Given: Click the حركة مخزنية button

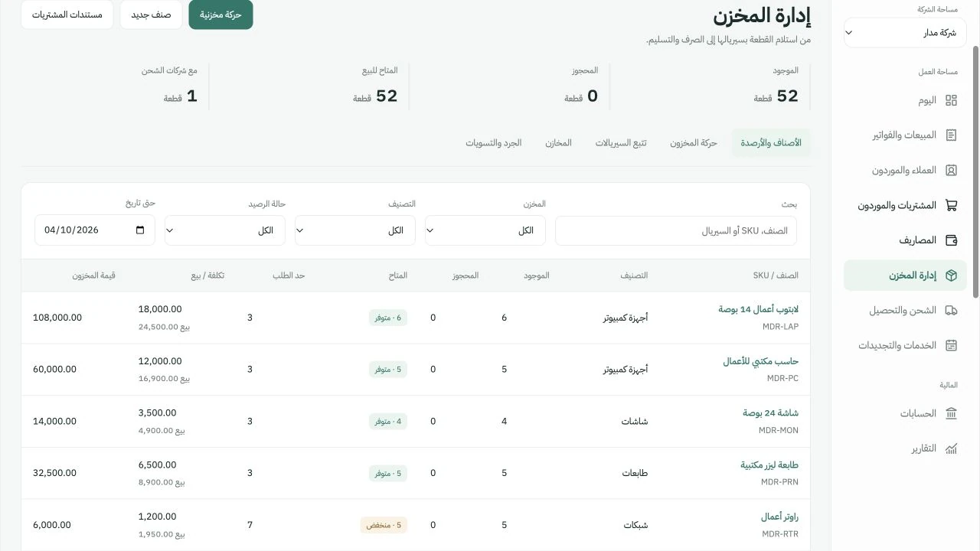Looking at the screenshot, I should (x=220, y=15).
